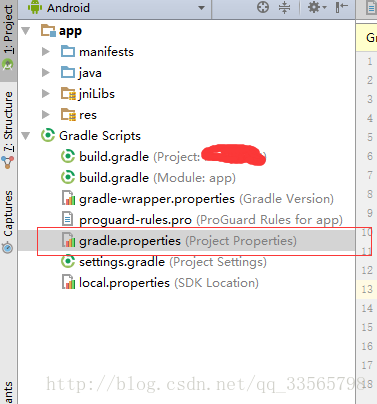Click the Captures camera icon in sidebar
The height and width of the screenshot is (404, 377).
[8, 248]
